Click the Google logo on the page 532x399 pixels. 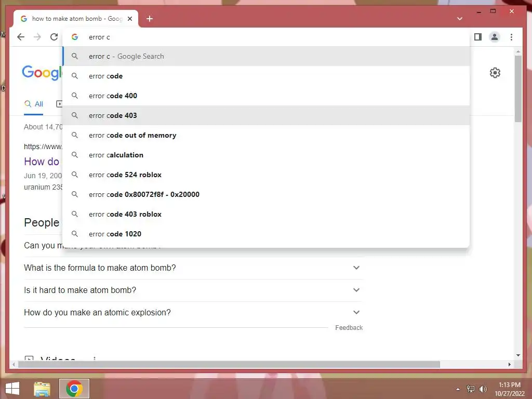click(x=43, y=73)
